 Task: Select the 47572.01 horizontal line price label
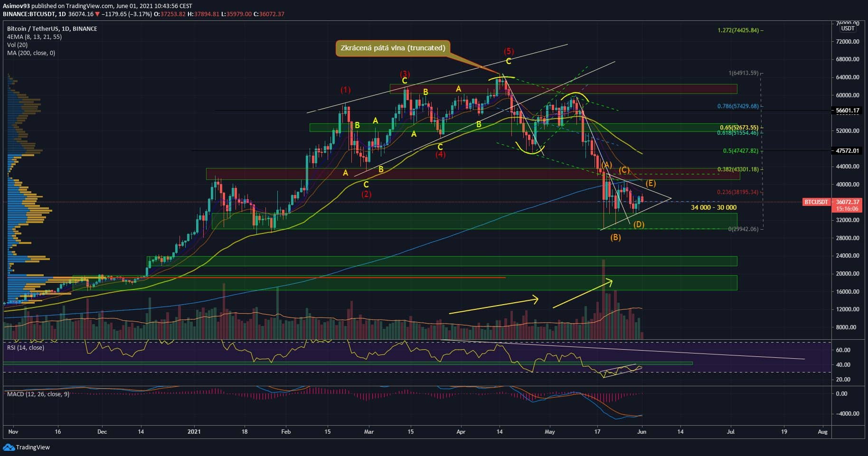click(848, 151)
